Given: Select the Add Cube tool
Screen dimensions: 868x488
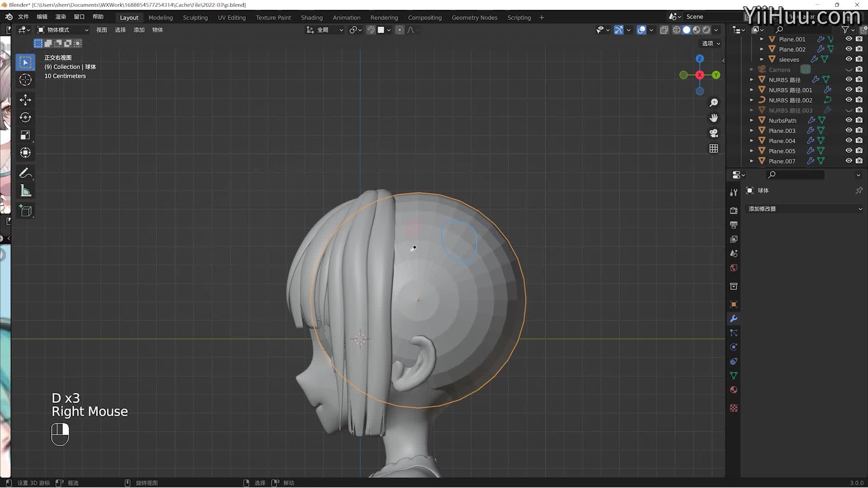Looking at the screenshot, I should coord(25,211).
